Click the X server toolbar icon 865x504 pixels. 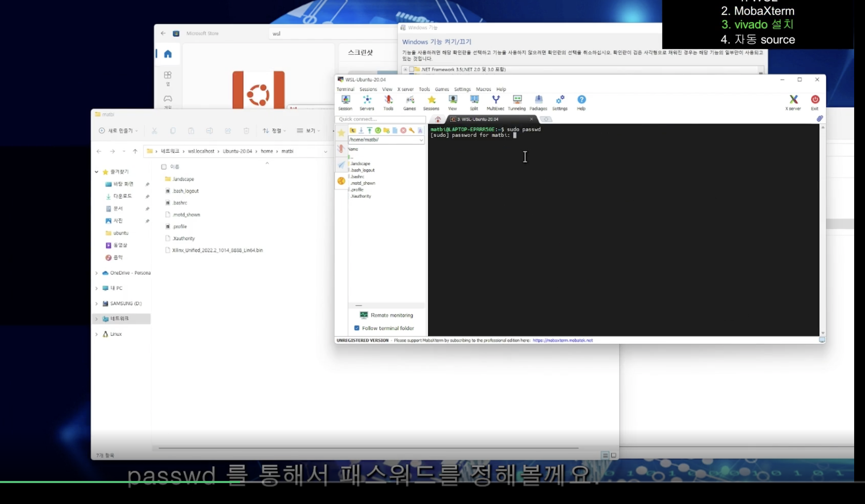pos(793,103)
